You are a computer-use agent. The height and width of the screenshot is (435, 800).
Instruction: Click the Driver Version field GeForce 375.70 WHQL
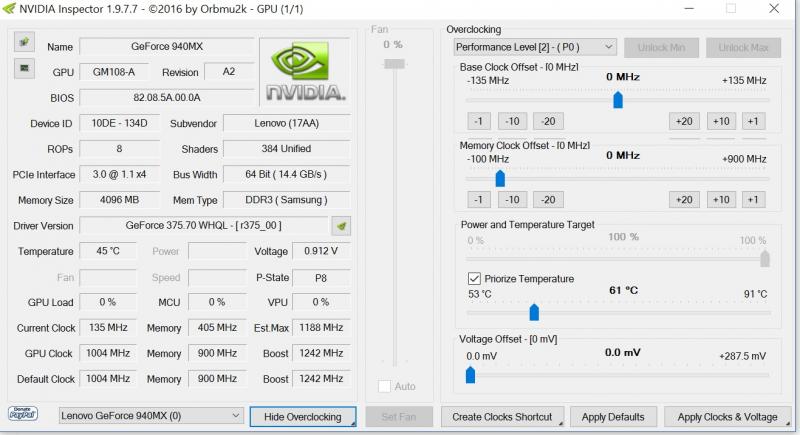(204, 225)
